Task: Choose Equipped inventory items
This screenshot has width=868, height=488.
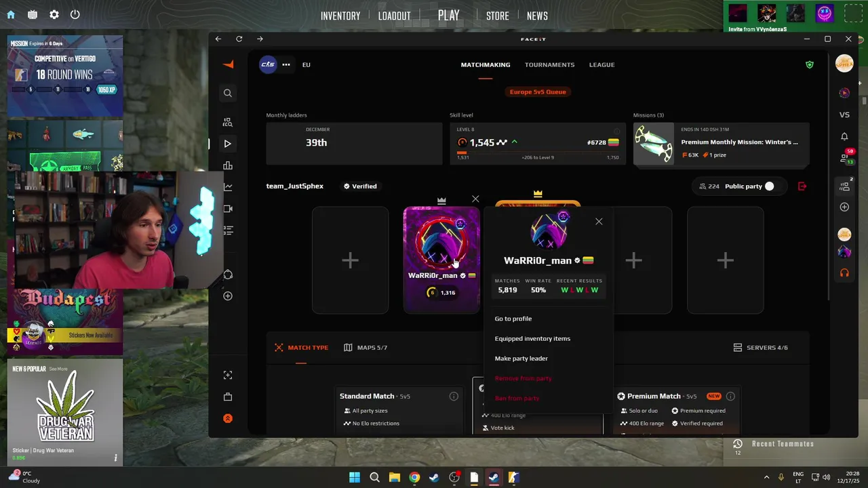Action: 532,338
